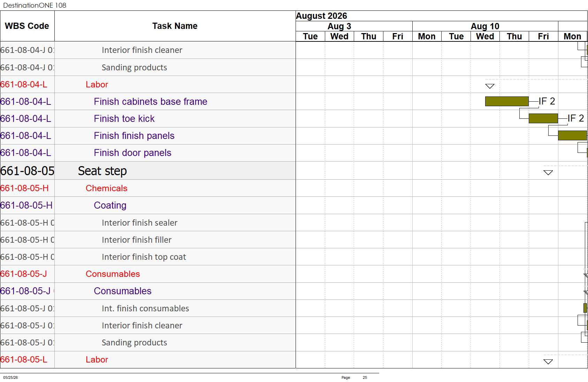Viewport: 588px width, 382px height.
Task: Click the DestinationONE 108 title text
Action: point(35,5)
